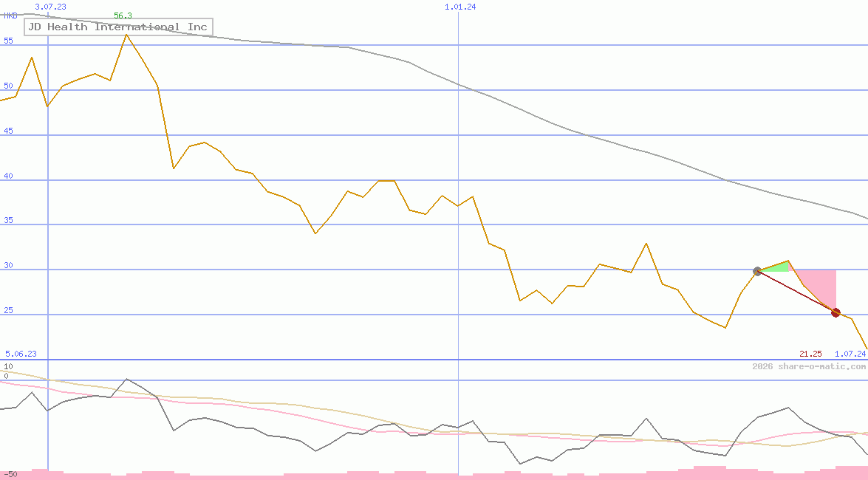868x480 pixels.
Task: Click the 3.07.23 date label
Action: tap(50, 7)
